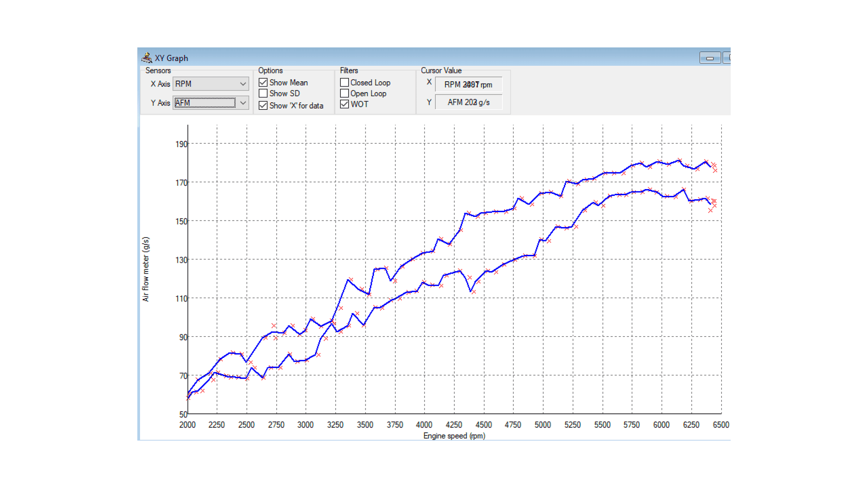Disable the WOT filter

tap(344, 104)
